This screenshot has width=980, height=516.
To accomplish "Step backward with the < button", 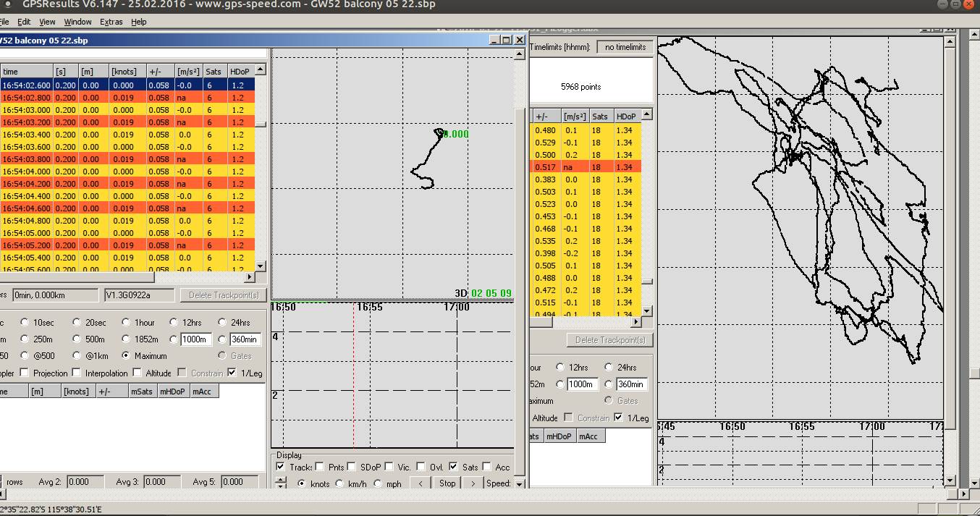I will pyautogui.click(x=420, y=483).
